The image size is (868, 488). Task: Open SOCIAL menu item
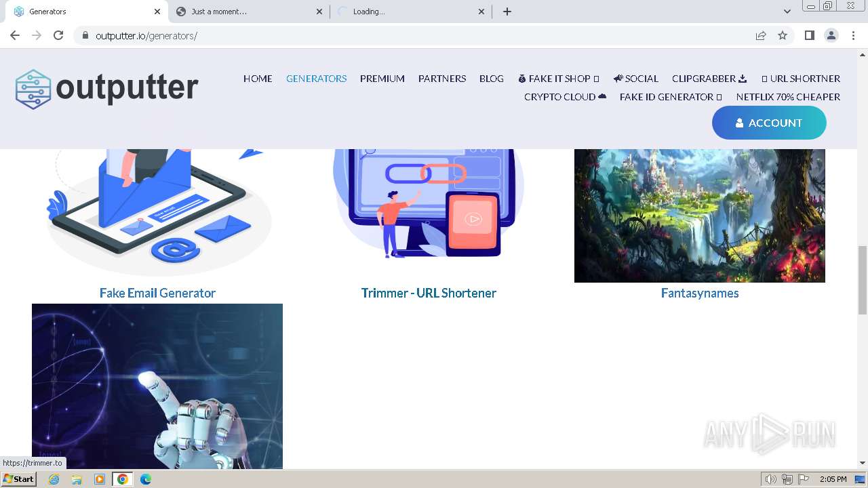(x=636, y=79)
